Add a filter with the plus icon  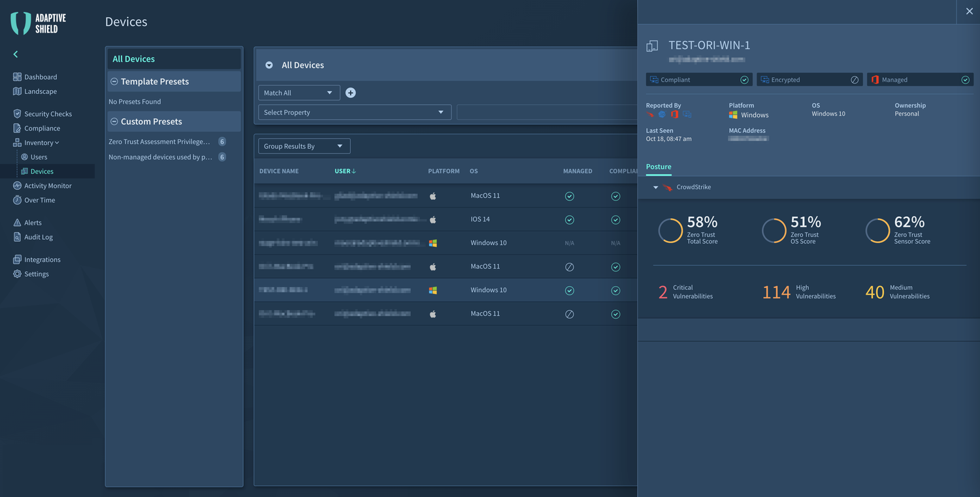click(350, 93)
